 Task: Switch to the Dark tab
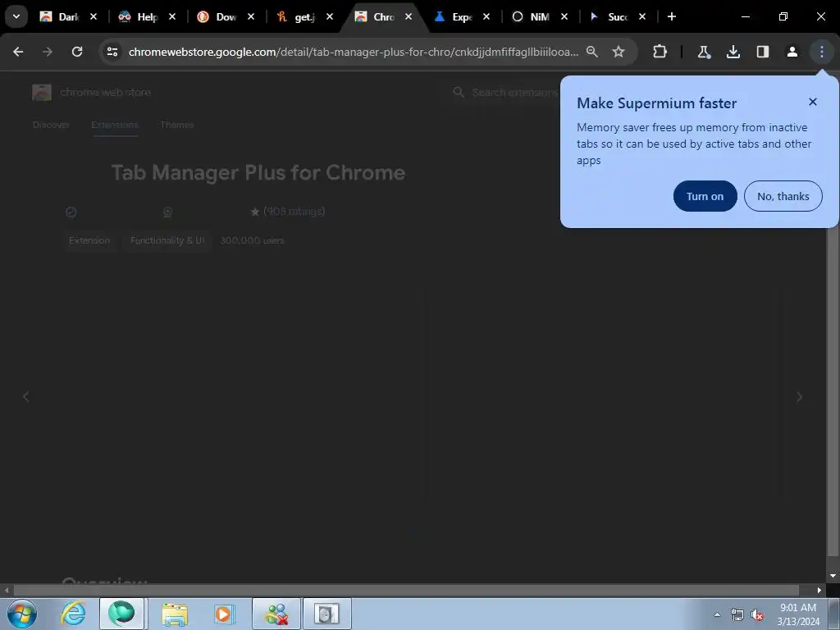pyautogui.click(x=60, y=16)
